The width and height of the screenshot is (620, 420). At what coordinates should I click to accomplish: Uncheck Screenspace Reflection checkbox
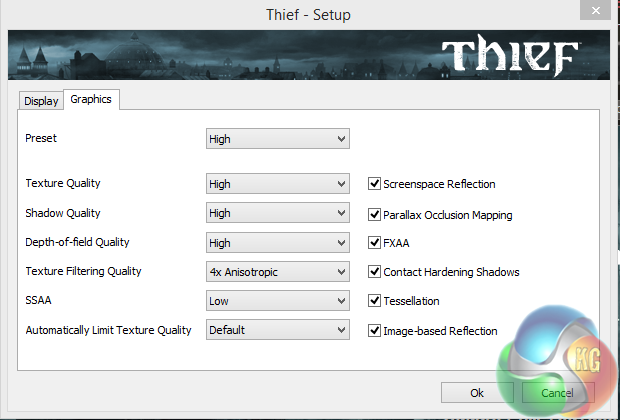coord(374,184)
